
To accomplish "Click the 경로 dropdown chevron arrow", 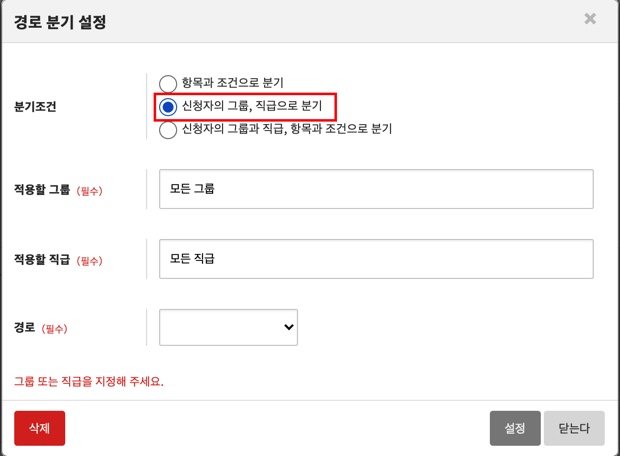I will coord(289,326).
